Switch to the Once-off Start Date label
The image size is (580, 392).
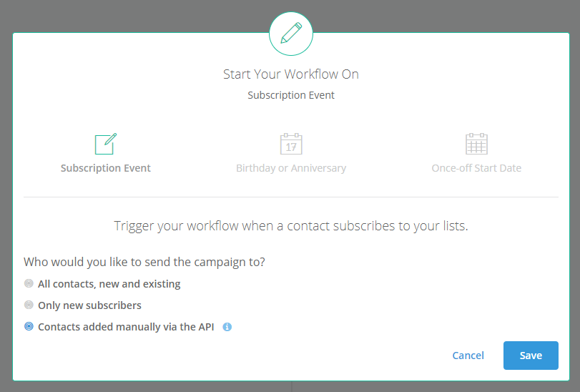pos(476,168)
